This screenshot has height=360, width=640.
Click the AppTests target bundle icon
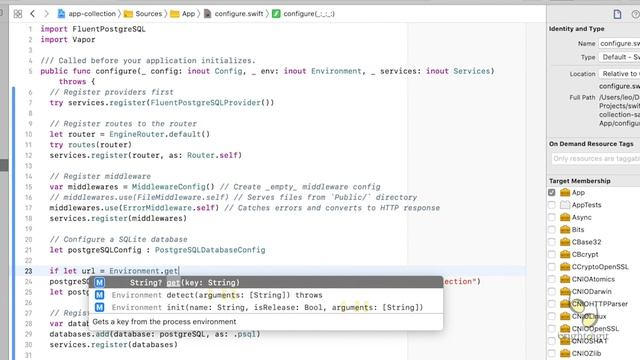click(x=565, y=205)
